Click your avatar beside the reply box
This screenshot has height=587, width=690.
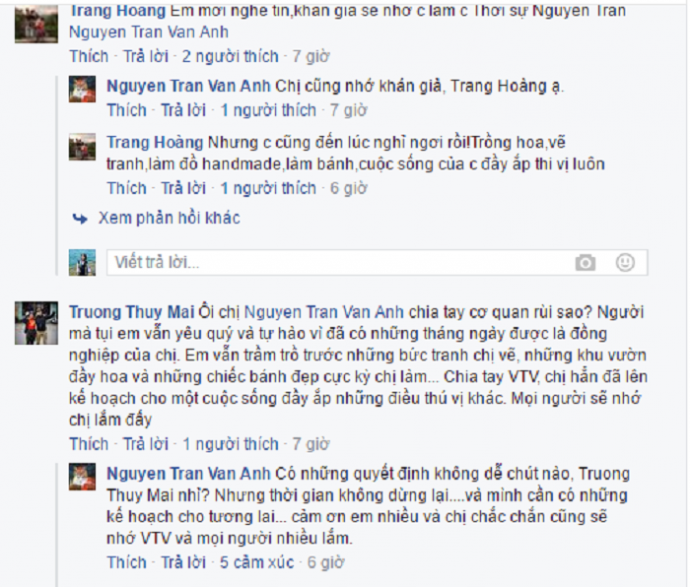[82, 263]
